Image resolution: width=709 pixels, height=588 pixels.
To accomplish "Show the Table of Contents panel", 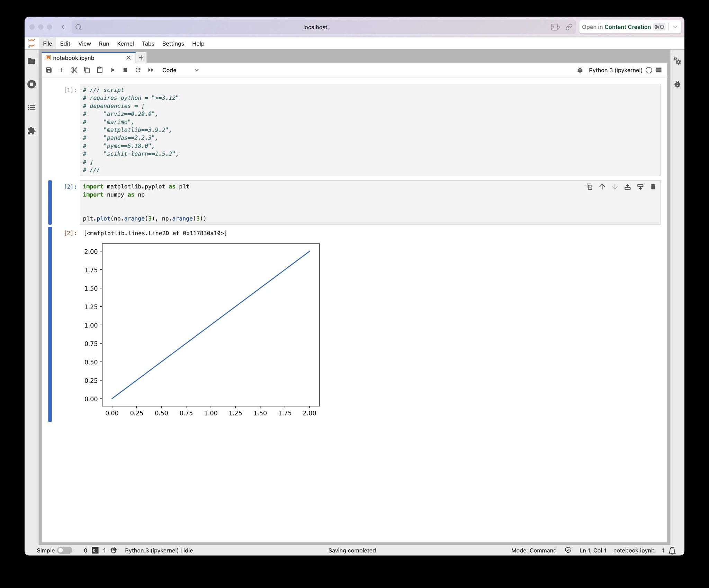I will click(x=32, y=107).
